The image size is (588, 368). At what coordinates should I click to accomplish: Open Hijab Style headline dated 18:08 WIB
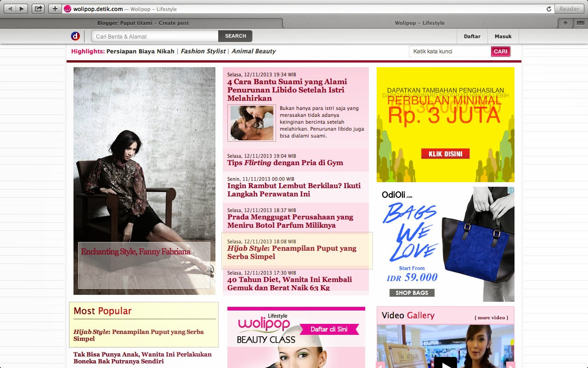(292, 253)
